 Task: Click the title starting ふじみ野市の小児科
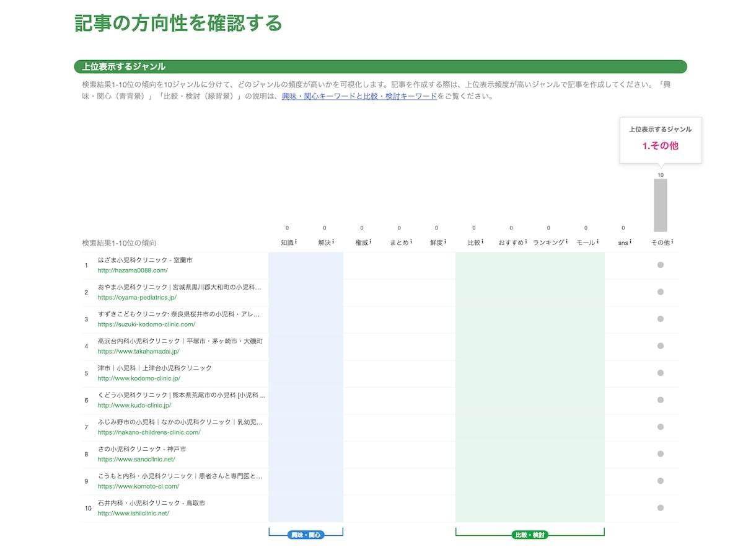(x=180, y=422)
